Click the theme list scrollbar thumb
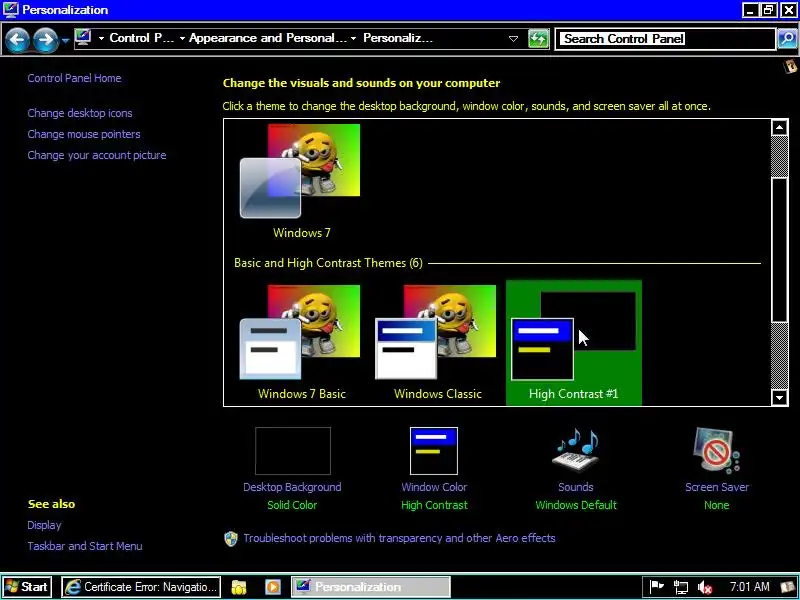800x600 pixels. coord(779,250)
